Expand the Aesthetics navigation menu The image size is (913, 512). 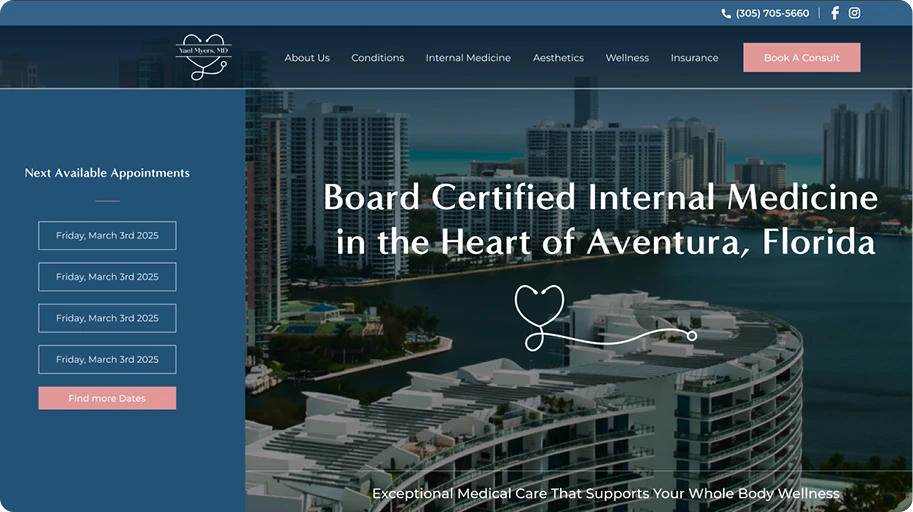pos(558,58)
